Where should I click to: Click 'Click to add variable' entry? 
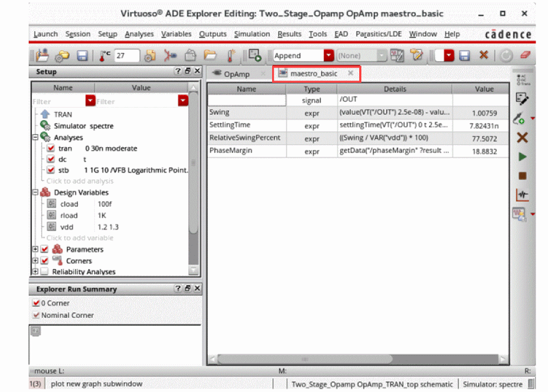(80, 238)
